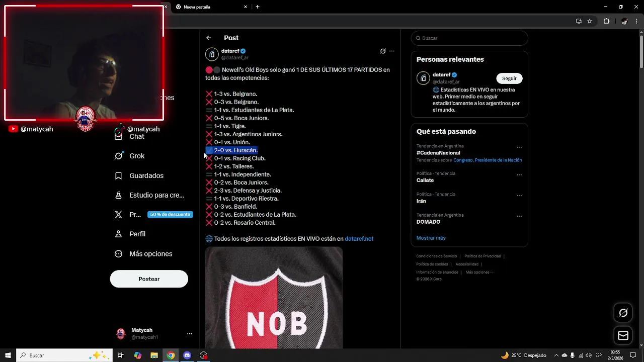
Task: Open DOMADO trend
Action: pyautogui.click(x=428, y=222)
